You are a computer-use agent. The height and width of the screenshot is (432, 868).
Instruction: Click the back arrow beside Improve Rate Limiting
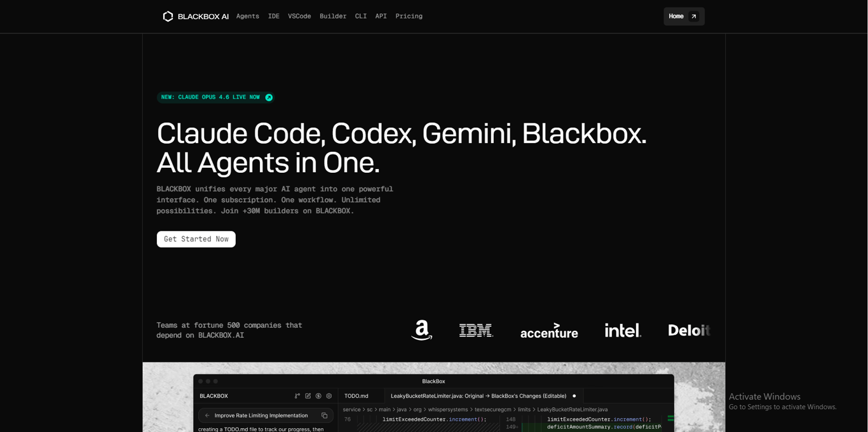(x=207, y=415)
